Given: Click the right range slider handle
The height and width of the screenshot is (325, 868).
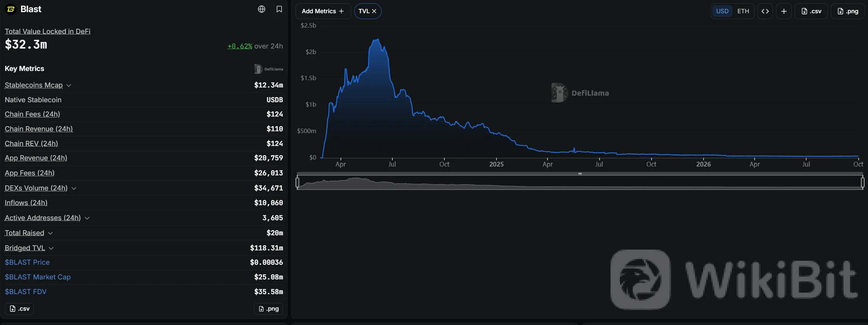Looking at the screenshot, I should coord(862,182).
